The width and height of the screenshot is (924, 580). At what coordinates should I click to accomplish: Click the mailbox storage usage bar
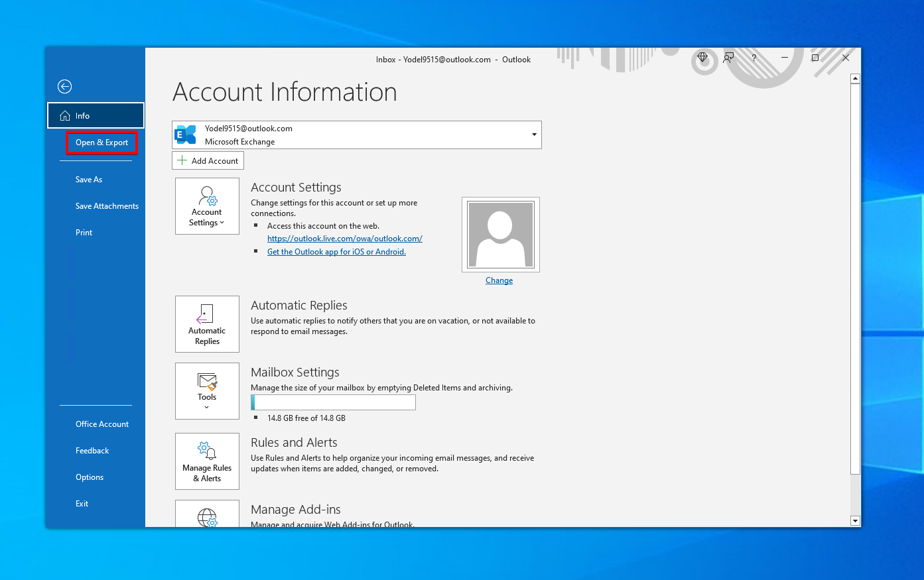(x=333, y=402)
